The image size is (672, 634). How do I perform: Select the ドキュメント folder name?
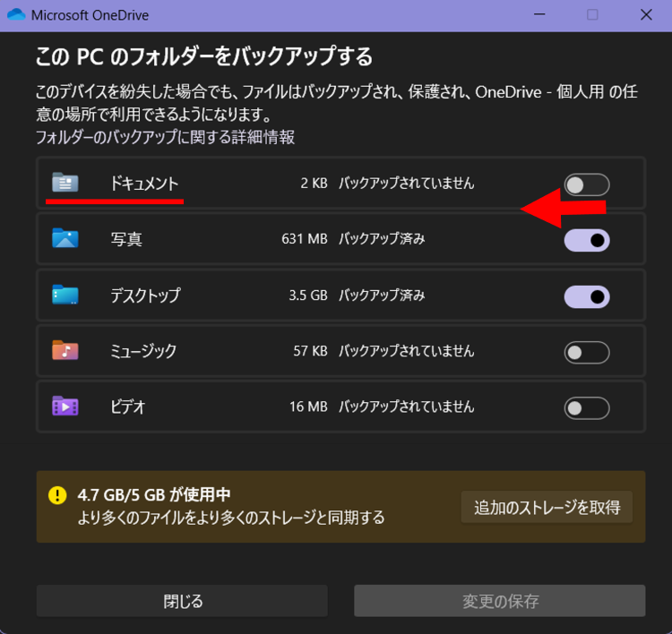144,184
